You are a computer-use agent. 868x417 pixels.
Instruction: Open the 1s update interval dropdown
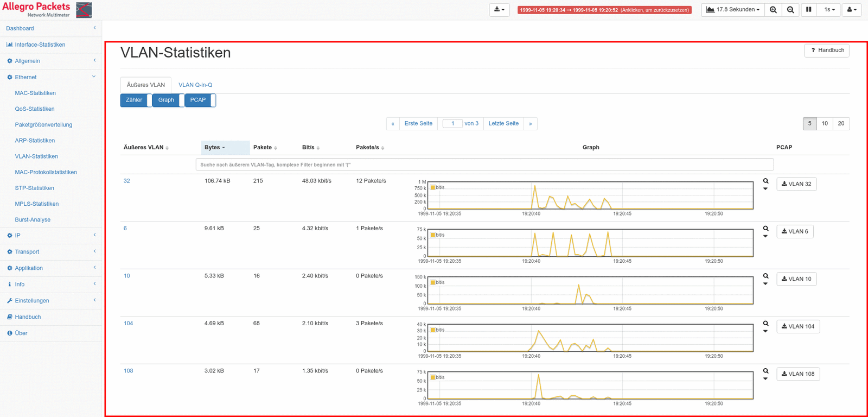coord(829,10)
